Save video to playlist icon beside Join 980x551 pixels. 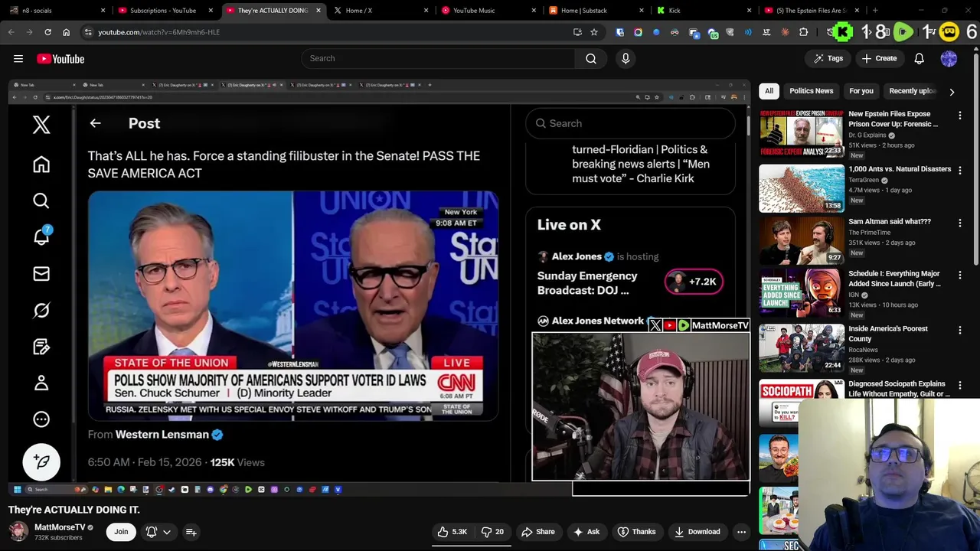(x=191, y=532)
